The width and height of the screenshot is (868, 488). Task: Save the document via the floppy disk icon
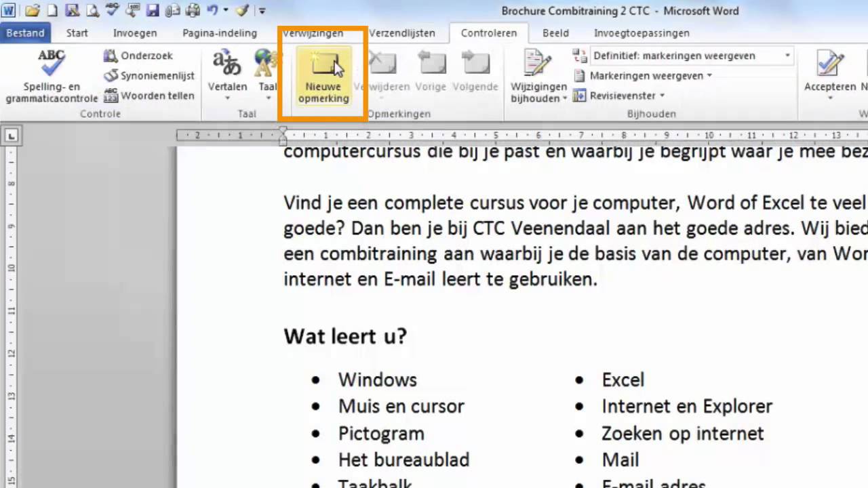[x=153, y=10]
